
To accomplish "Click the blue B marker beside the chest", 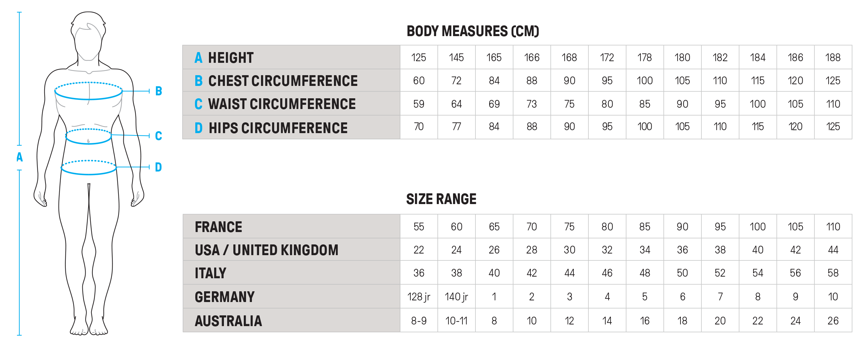I will pyautogui.click(x=159, y=91).
